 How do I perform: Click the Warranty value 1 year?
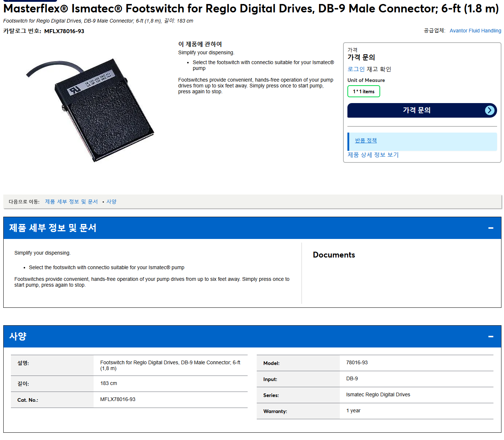(x=353, y=411)
